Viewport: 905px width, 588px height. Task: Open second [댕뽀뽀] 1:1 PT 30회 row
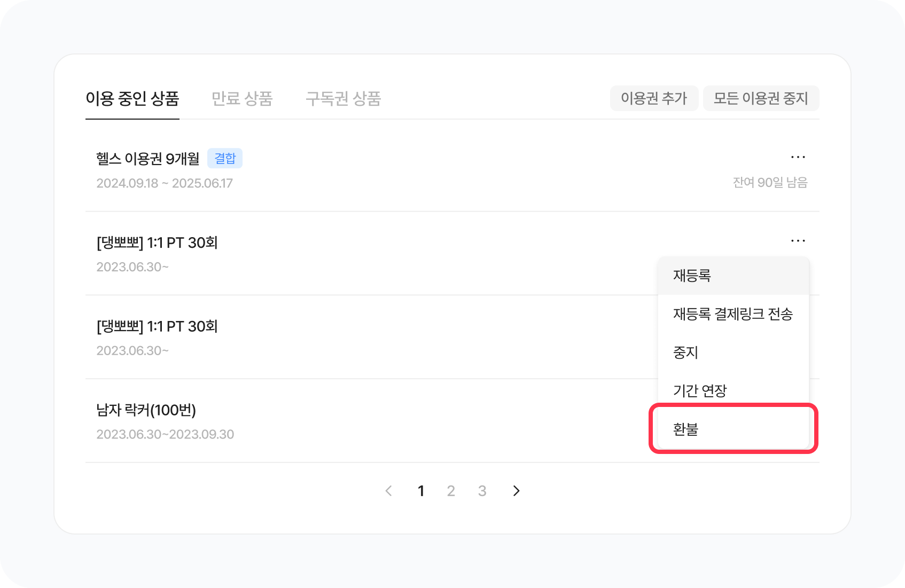(157, 326)
